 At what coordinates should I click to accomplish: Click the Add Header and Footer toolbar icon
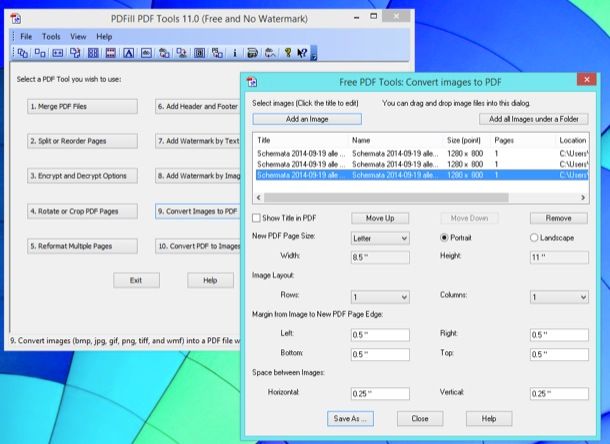(x=110, y=53)
